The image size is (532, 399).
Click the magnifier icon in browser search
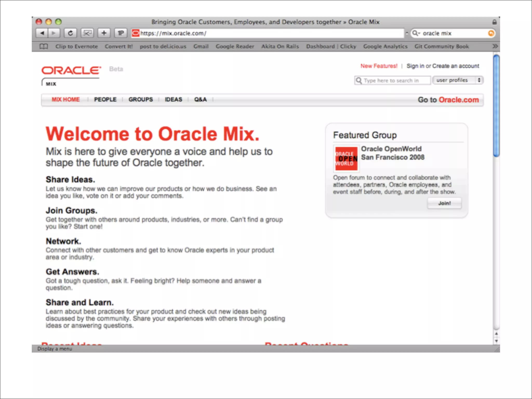416,33
